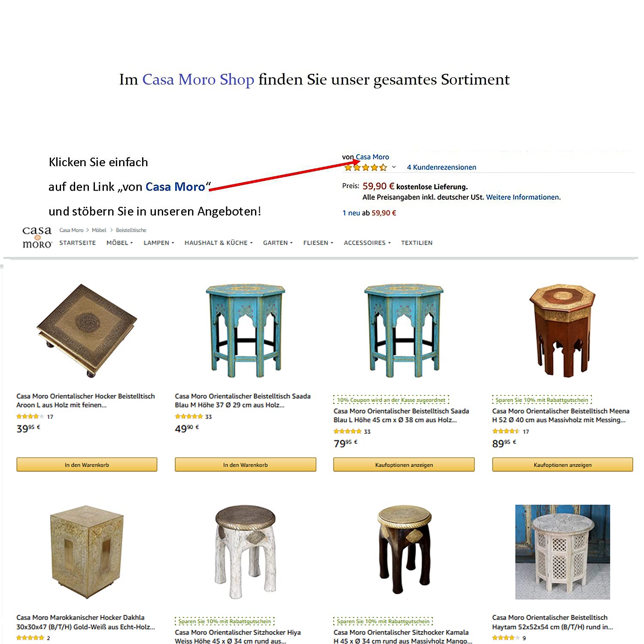Click 'In den Warenkorb' for Saada Blau M
Viewport: 644px width, 644px height.
(245, 465)
